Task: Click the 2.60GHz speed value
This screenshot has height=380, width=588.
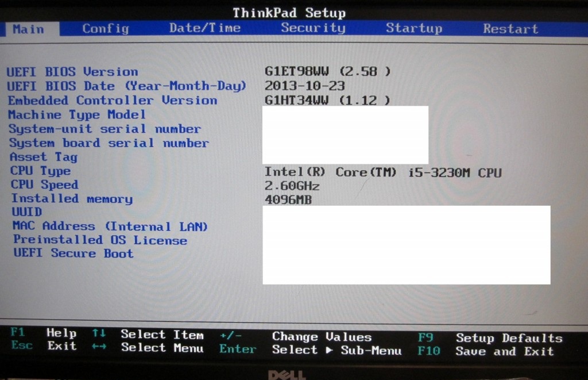Action: (x=292, y=186)
